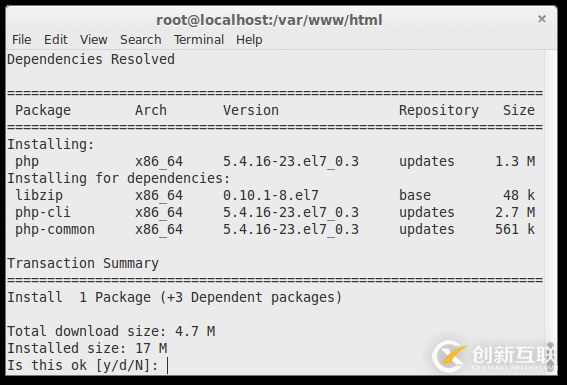Click the libzip package name
This screenshot has height=385, width=567.
[39, 196]
